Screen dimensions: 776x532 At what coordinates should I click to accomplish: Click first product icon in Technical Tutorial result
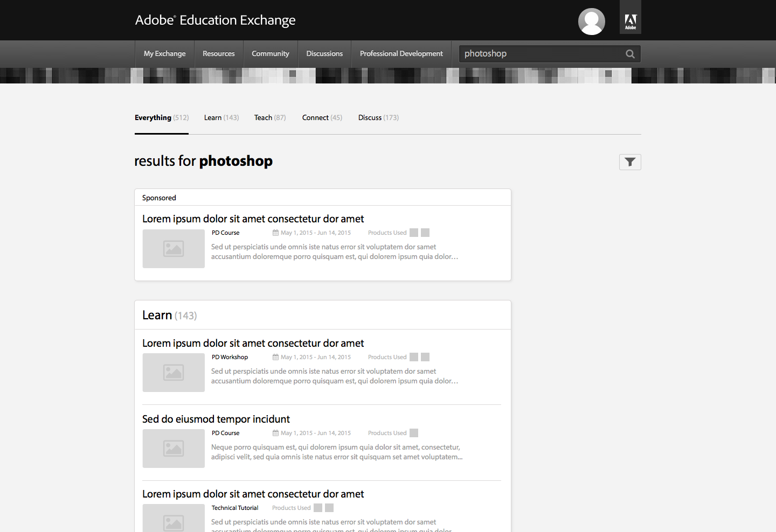pos(318,508)
